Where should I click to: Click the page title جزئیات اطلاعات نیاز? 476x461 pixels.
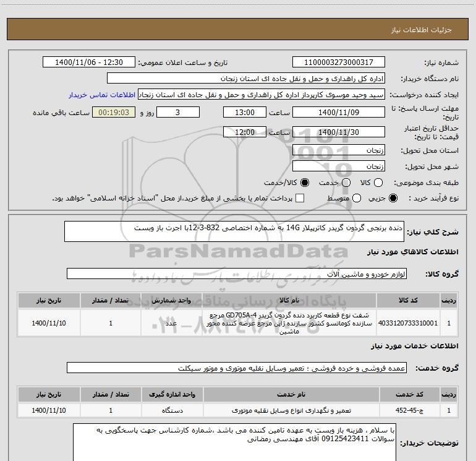[422, 30]
